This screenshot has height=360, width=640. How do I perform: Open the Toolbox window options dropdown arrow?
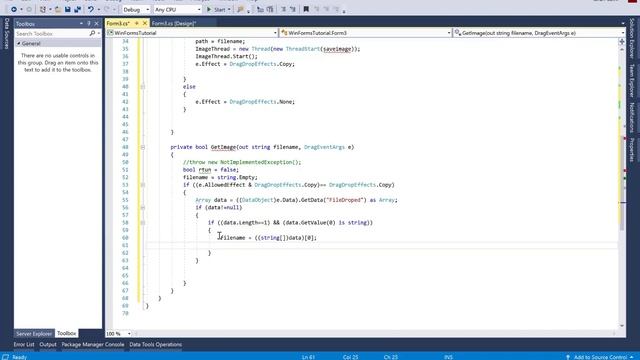[81, 24]
